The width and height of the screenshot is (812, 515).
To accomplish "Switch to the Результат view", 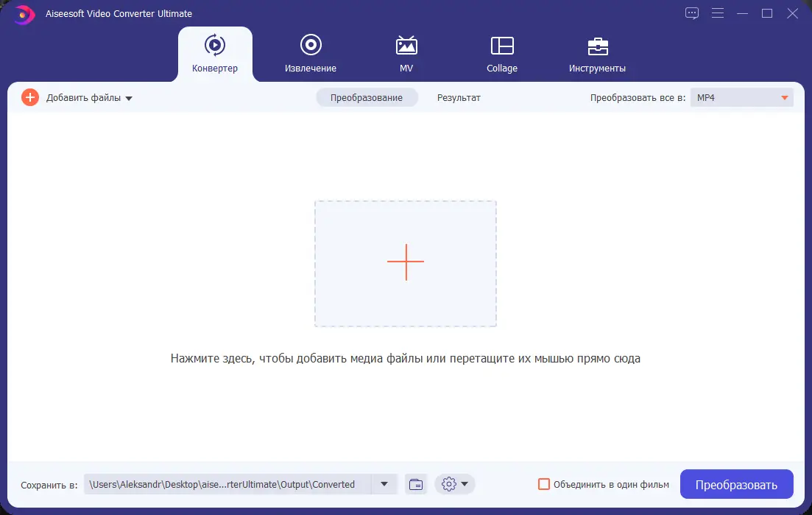I will (x=458, y=97).
